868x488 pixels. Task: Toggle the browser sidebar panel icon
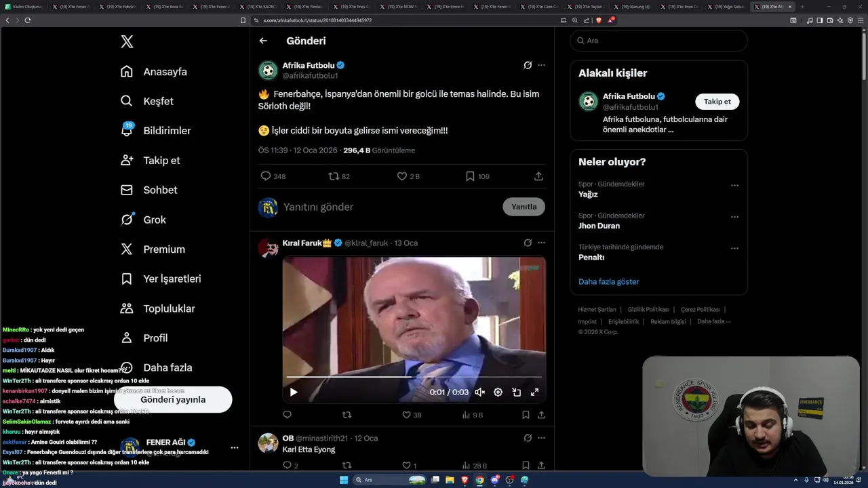tap(820, 20)
